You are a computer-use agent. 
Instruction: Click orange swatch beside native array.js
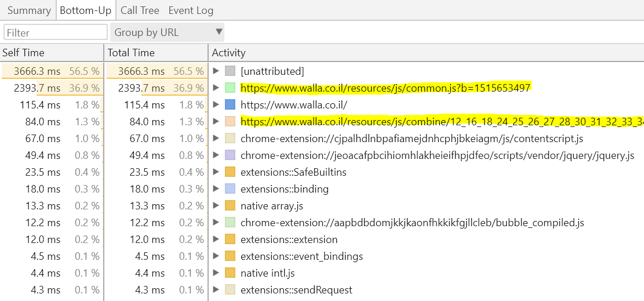click(x=230, y=206)
